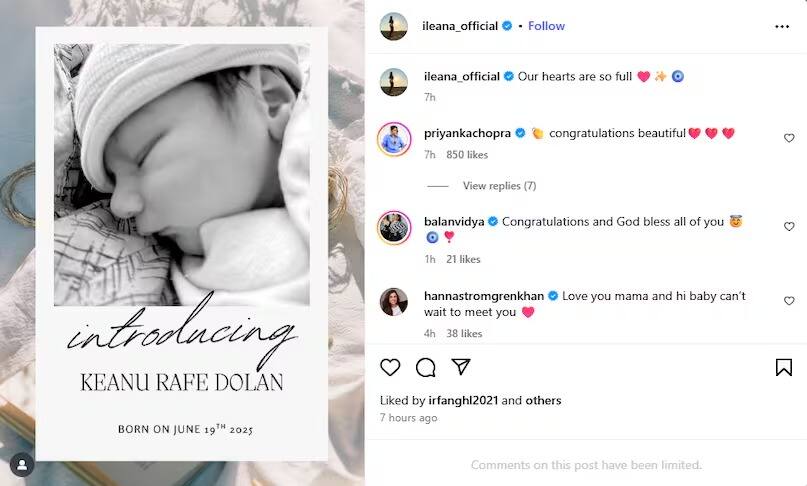Share post via paper plane icon
Viewport: 807px width, 486px height.
(x=460, y=367)
